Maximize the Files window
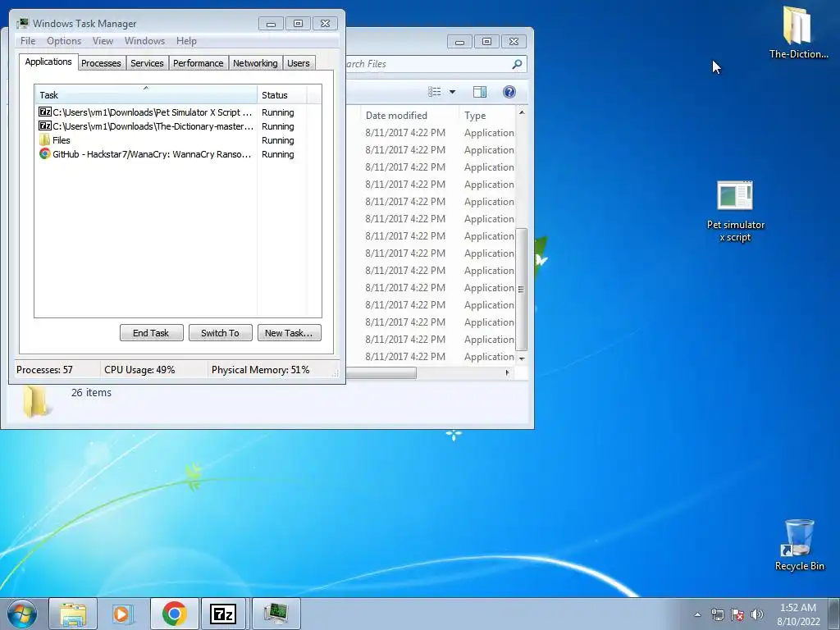840x630 pixels. pos(486,41)
